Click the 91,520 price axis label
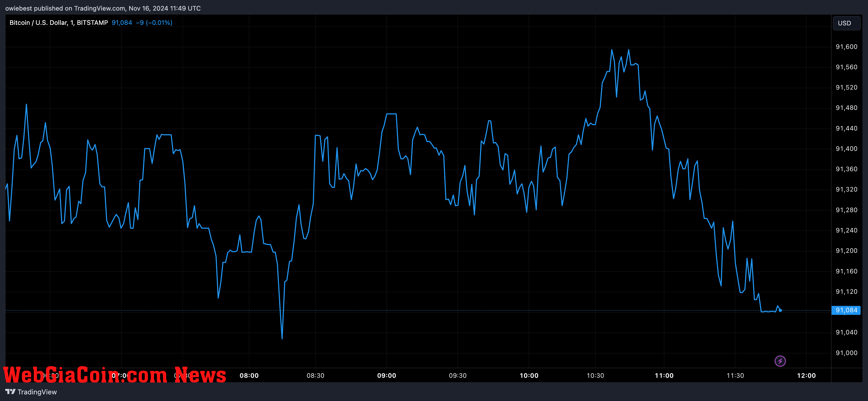The image size is (868, 401). pyautogui.click(x=846, y=88)
